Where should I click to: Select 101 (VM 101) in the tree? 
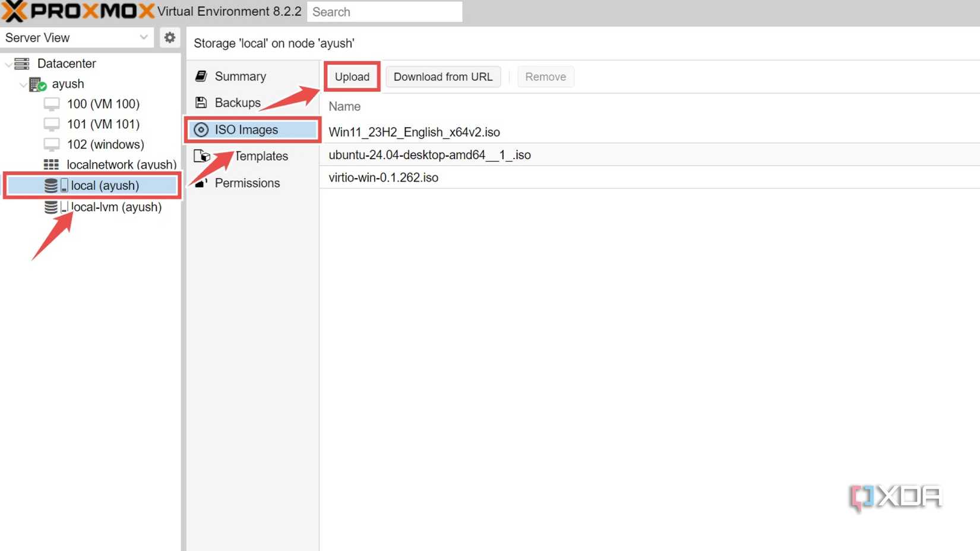[103, 124]
